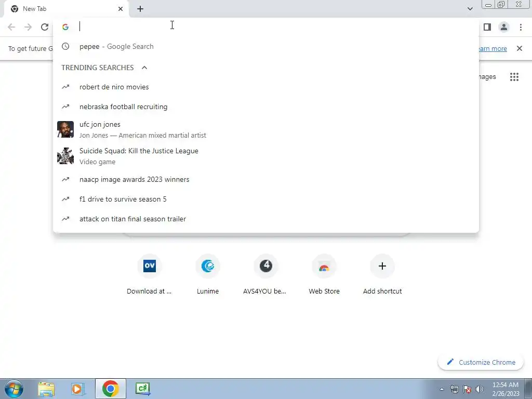
Task: Click the Add shortcut plus tile
Action: pos(382,275)
